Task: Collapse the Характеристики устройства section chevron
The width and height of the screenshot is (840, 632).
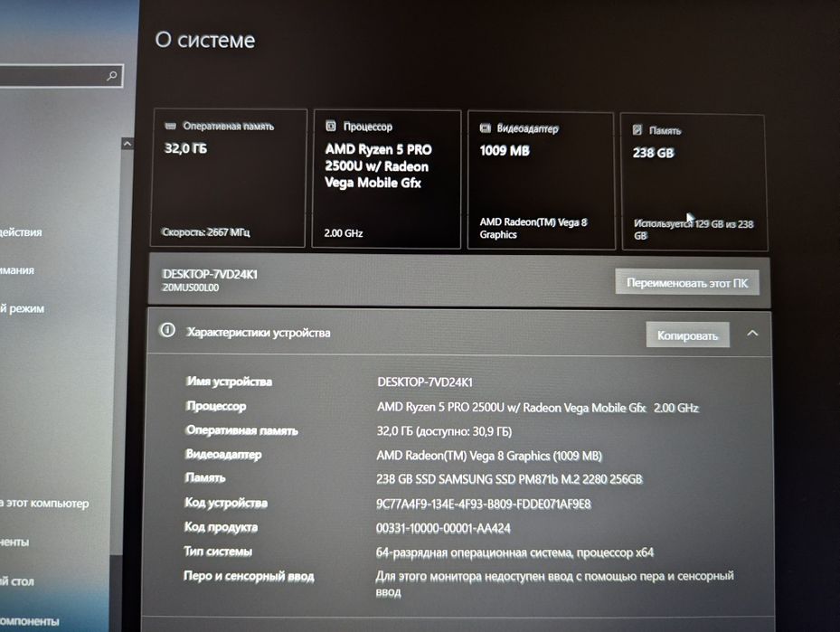Action: tap(752, 333)
